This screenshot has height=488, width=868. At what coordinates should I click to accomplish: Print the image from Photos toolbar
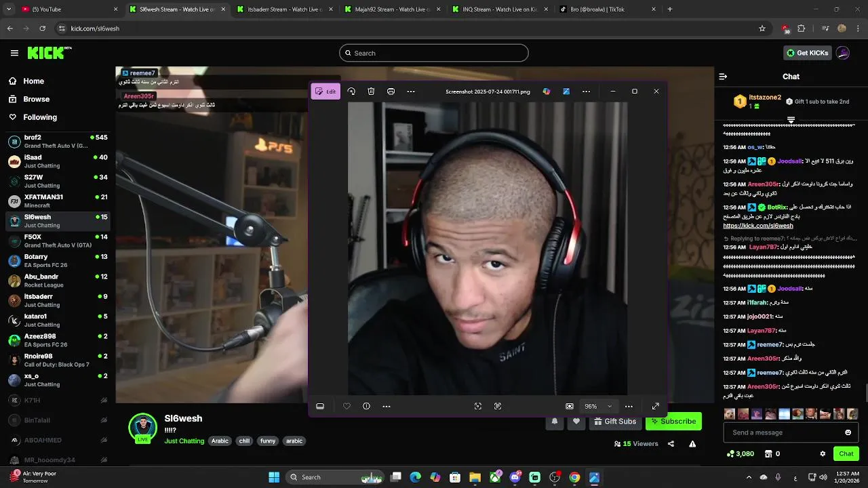(x=391, y=91)
